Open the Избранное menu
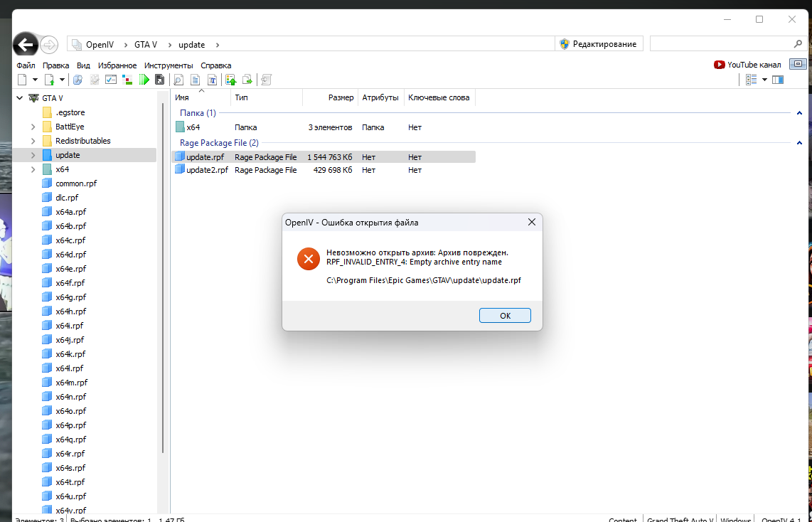Screen dimensions: 812x522 [117, 65]
